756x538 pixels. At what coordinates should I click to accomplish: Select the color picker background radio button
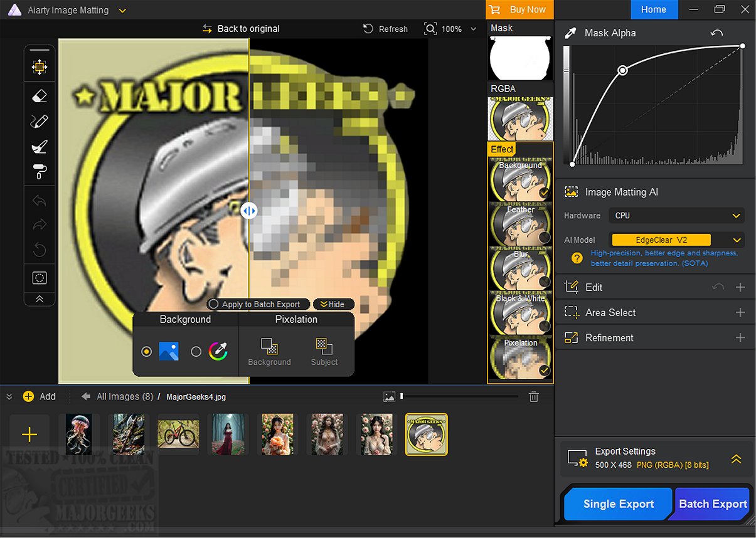tap(196, 352)
